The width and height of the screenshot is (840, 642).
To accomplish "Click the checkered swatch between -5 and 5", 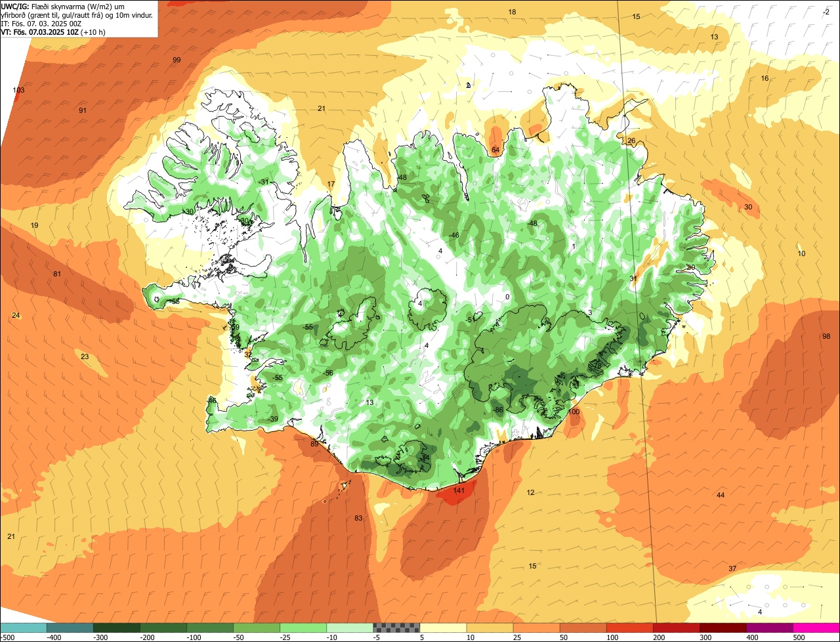I will [396, 628].
